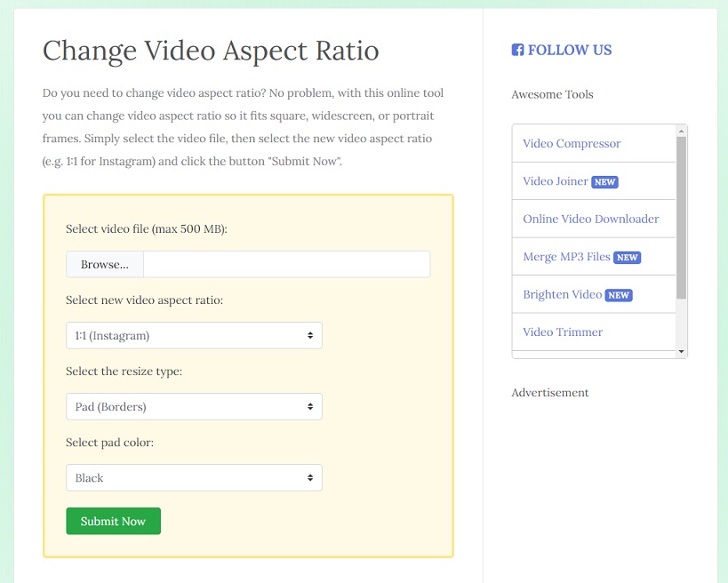Screen dimensions: 728x583
Task: Click the NEW badge next to Video Joiner
Action: (x=604, y=182)
